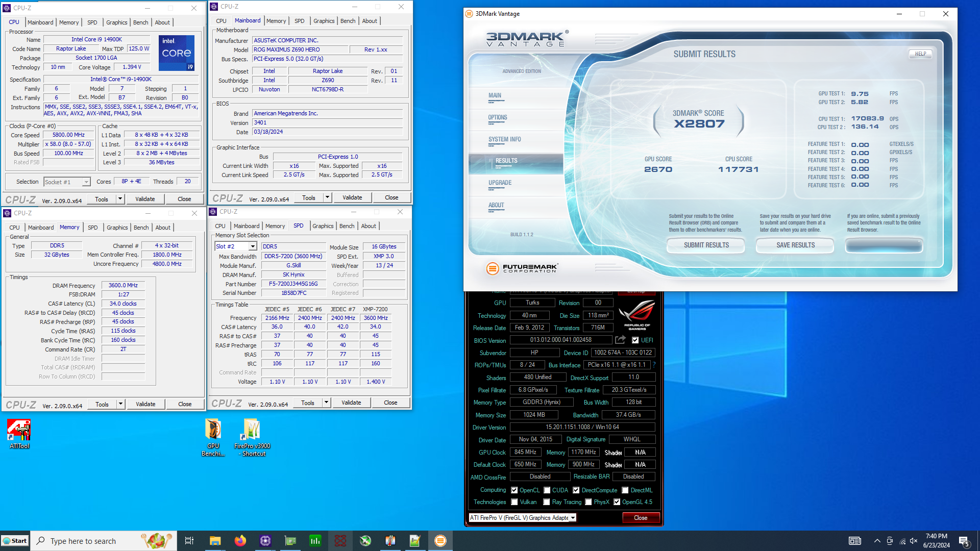Screen dimensions: 980x551
Task: Expand Tools arrow in SPD window
Action: pyautogui.click(x=327, y=403)
